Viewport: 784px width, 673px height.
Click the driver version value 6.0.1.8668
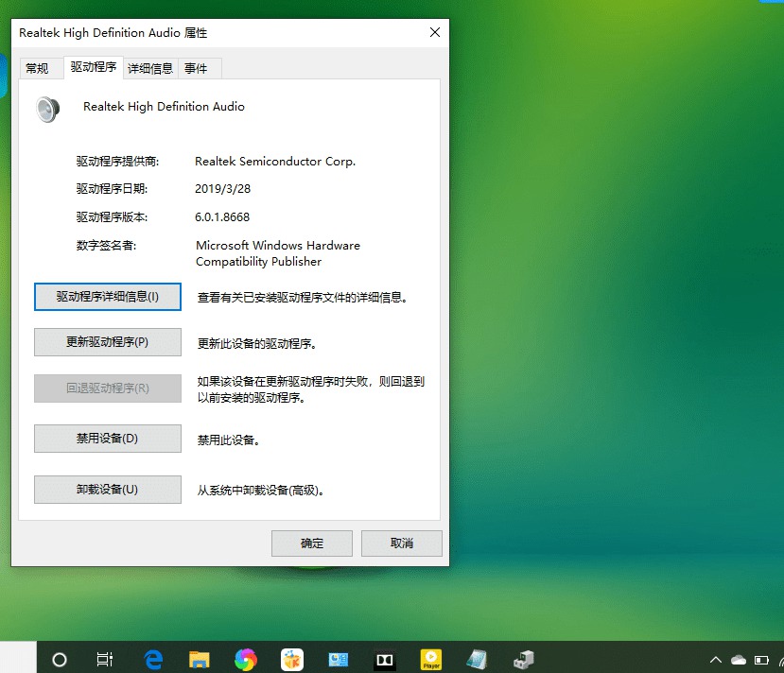(222, 217)
